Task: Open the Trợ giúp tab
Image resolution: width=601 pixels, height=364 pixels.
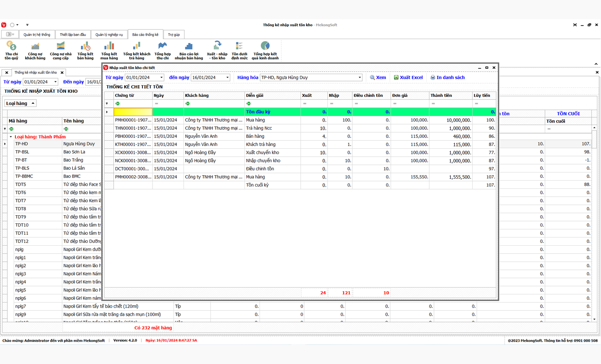Action: [173, 35]
